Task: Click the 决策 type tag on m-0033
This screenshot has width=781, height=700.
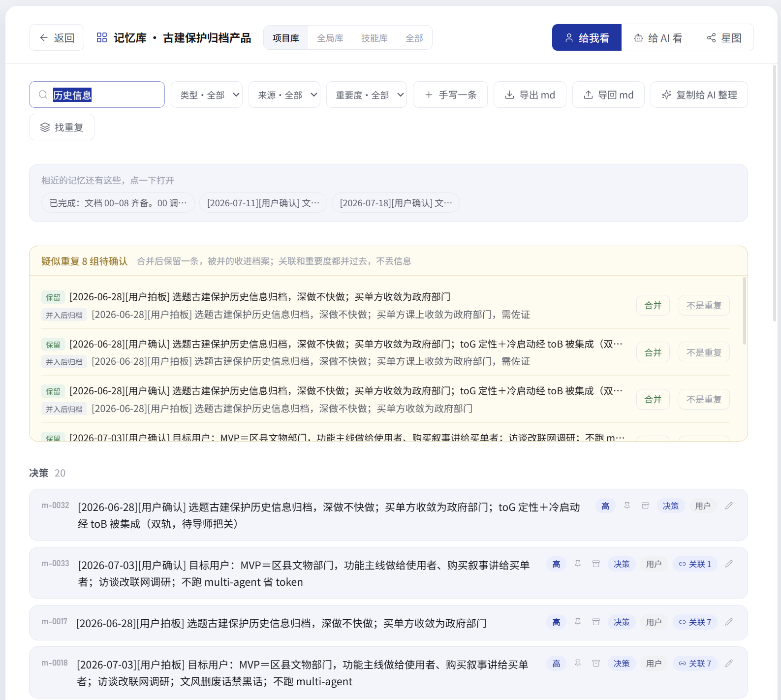Action: tap(621, 564)
